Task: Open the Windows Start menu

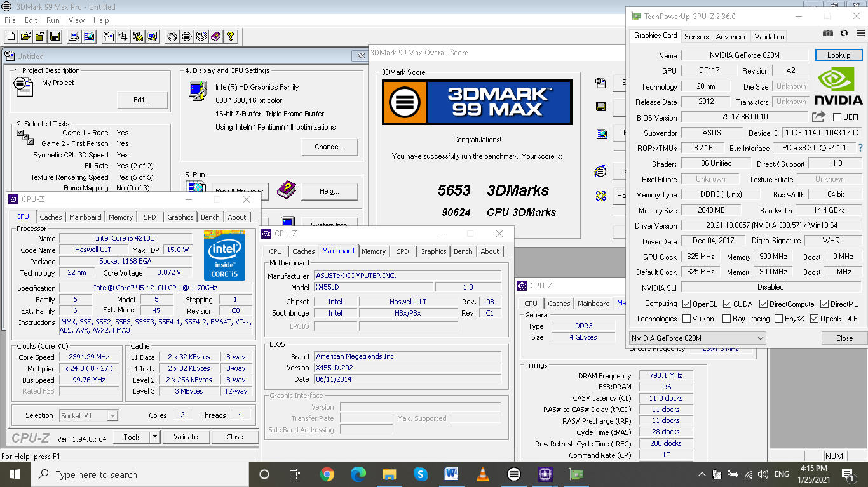Action: point(15,474)
